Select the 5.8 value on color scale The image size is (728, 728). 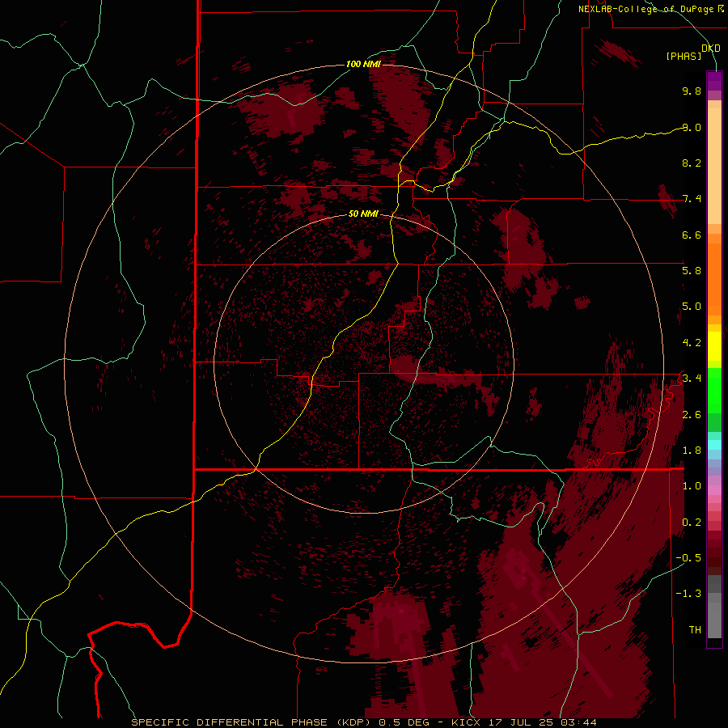click(692, 271)
